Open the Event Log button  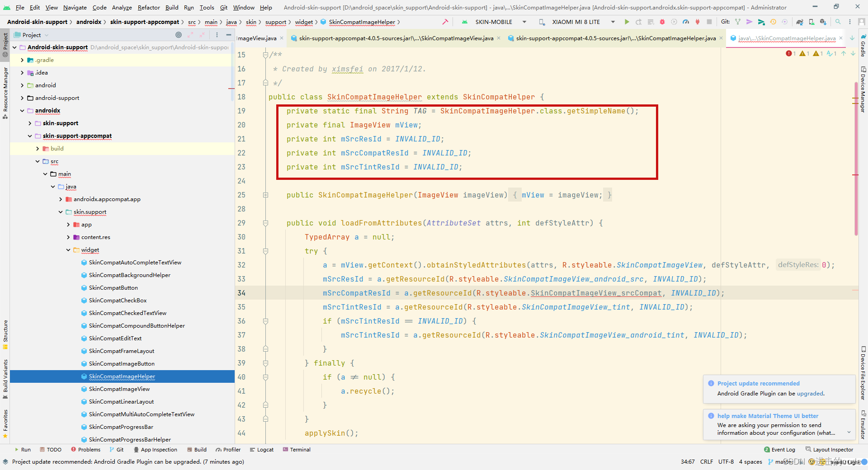point(779,450)
